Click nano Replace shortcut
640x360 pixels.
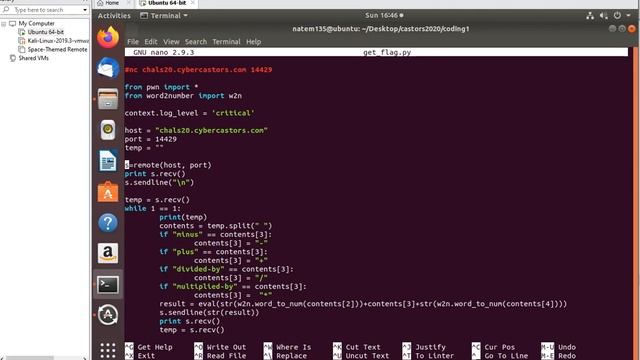(x=285, y=356)
